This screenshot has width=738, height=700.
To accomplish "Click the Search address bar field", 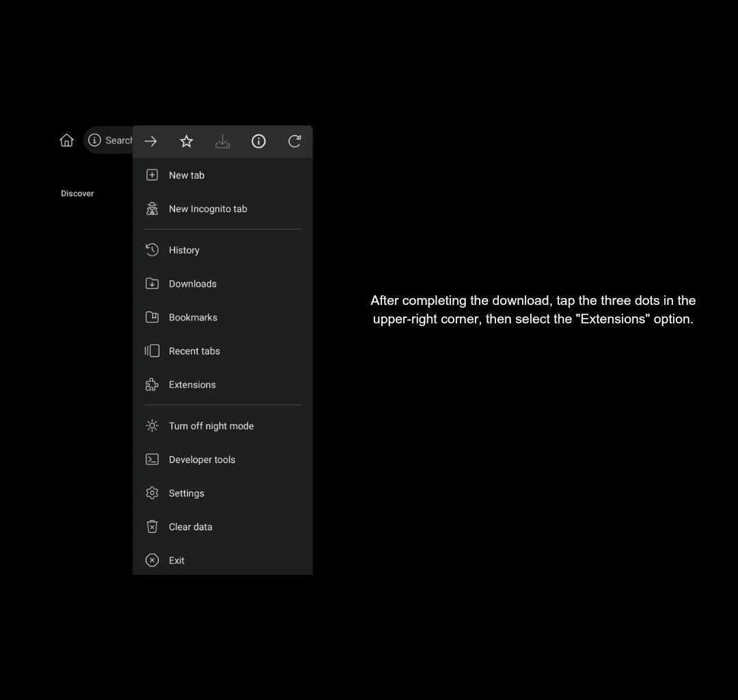I will point(119,140).
